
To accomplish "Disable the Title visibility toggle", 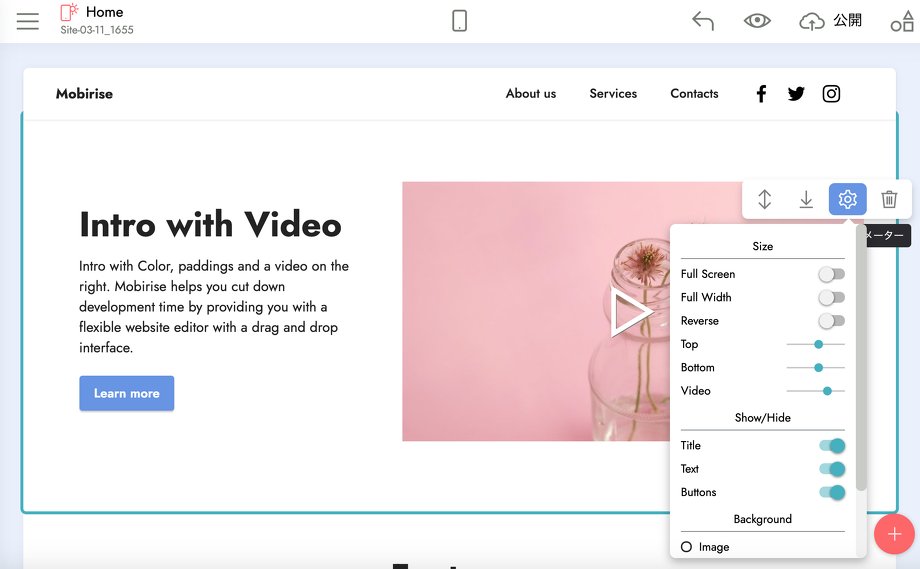I will (832, 446).
